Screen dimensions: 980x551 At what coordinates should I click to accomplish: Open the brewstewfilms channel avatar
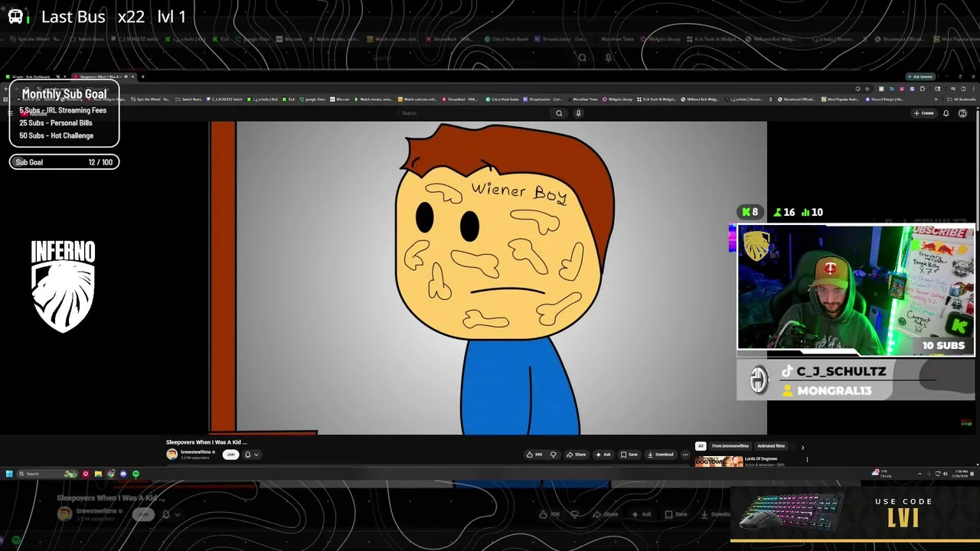(171, 455)
